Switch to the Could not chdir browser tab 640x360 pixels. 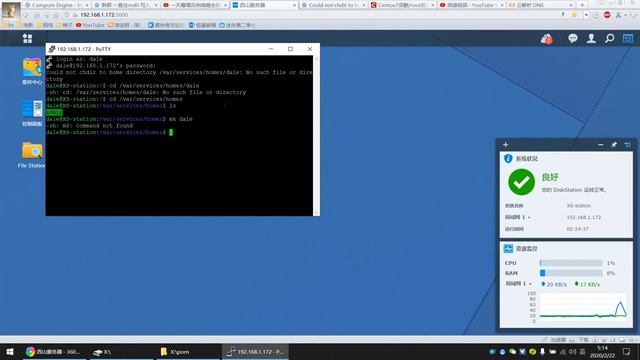(333, 5)
